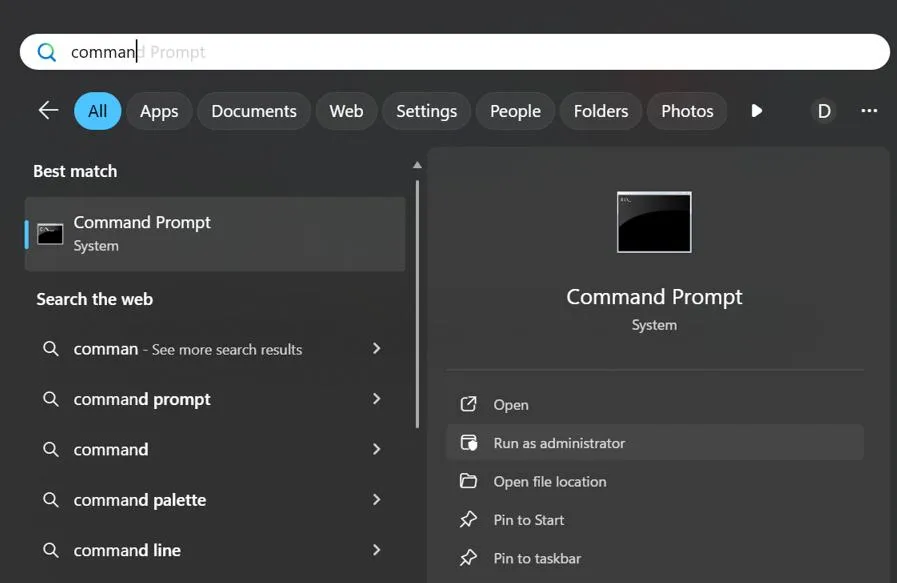The image size is (897, 583).
Task: Click the 'comman - See more search results' text
Action: click(x=188, y=349)
